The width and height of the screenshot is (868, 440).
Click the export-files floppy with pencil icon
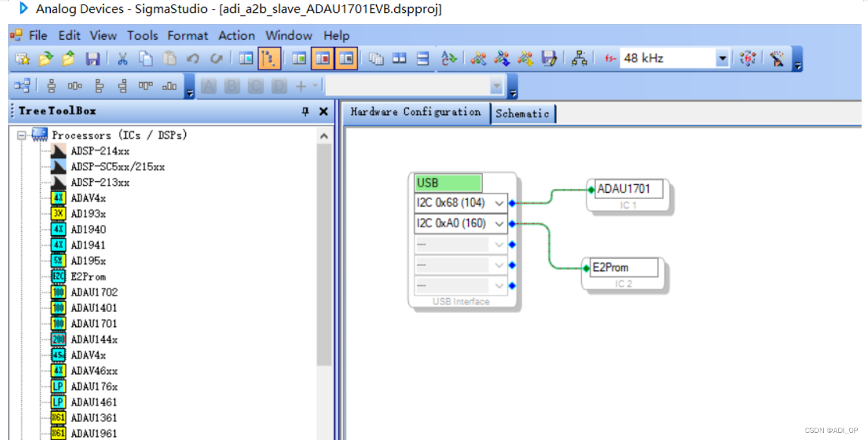549,58
